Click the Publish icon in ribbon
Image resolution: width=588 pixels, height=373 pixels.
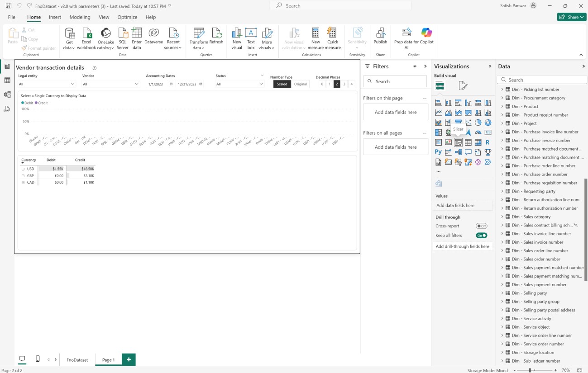[x=380, y=33]
